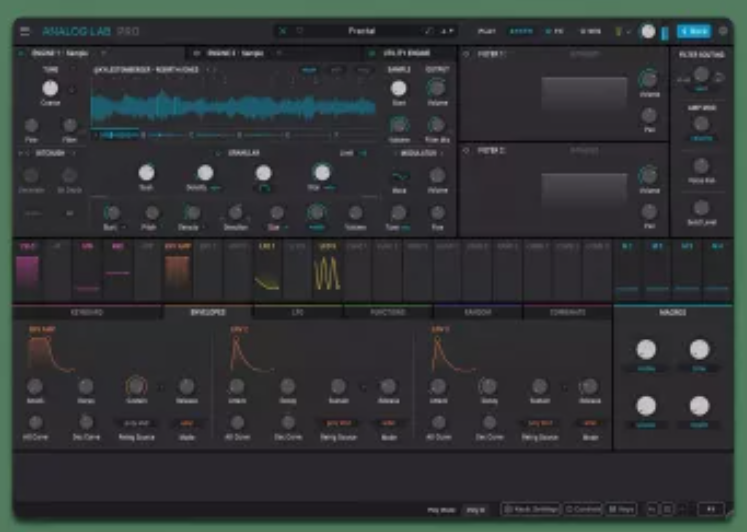This screenshot has width=747, height=532.
Task: Toggle Engine 2 power button
Action: (196, 53)
